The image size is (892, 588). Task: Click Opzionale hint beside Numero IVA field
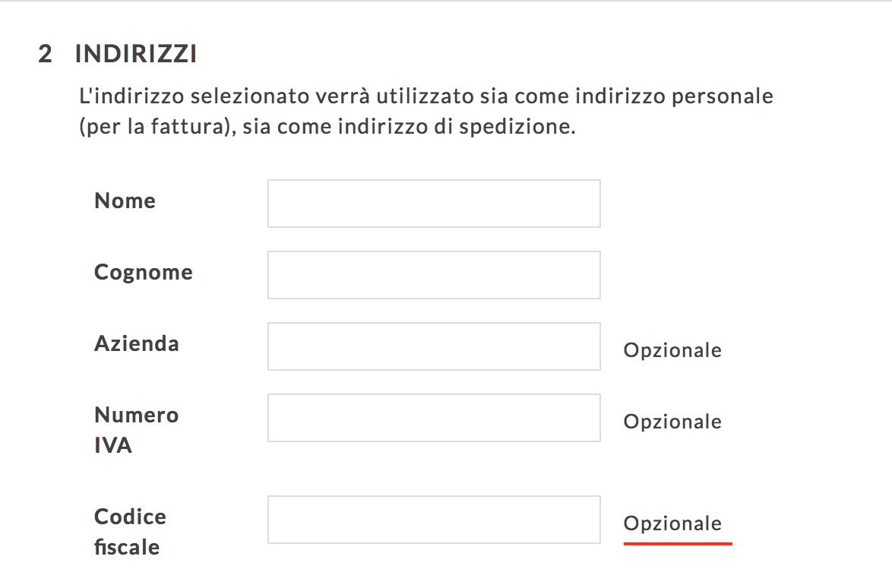click(x=672, y=422)
